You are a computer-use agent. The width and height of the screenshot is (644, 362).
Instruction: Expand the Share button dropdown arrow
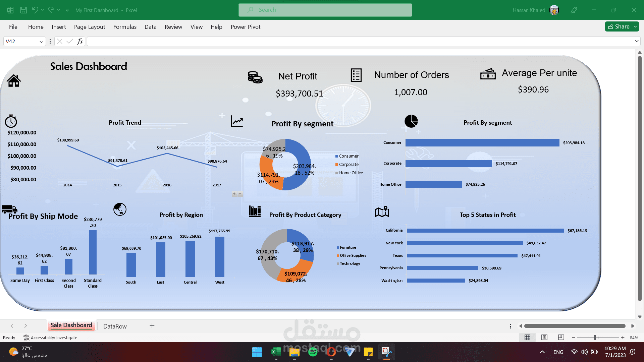[x=635, y=26]
